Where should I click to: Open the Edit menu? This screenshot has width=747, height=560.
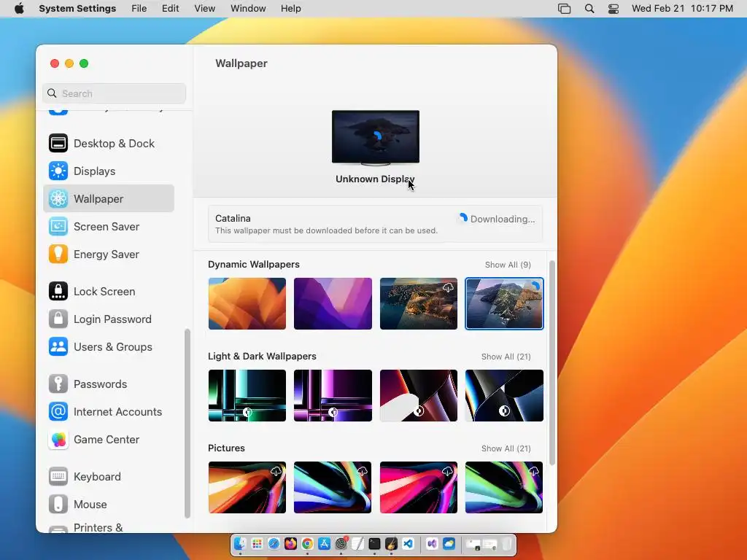[170, 9]
